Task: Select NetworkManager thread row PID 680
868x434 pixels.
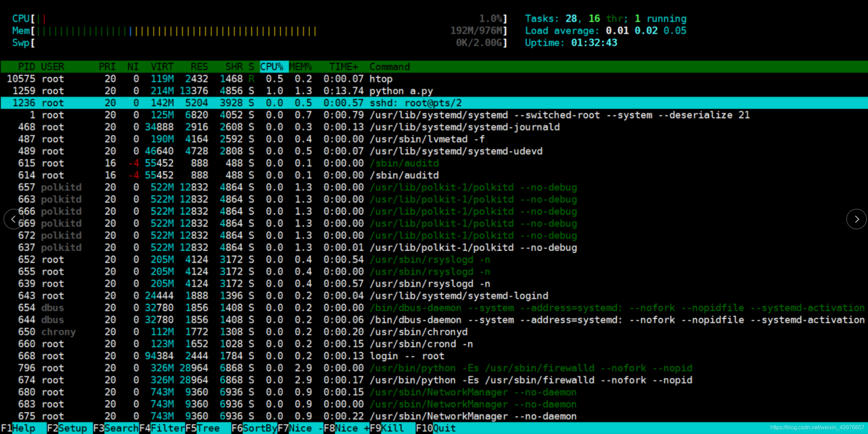Action: click(434, 392)
